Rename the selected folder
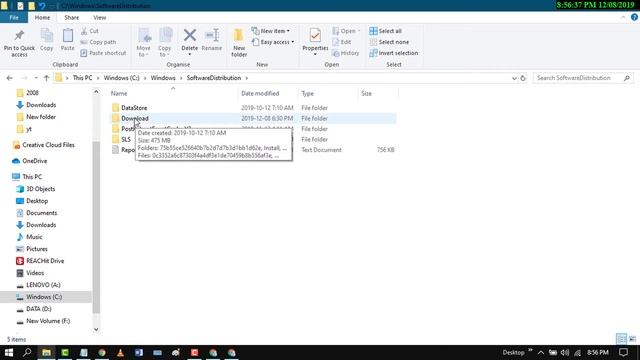This screenshot has width=640, height=360. (212, 40)
